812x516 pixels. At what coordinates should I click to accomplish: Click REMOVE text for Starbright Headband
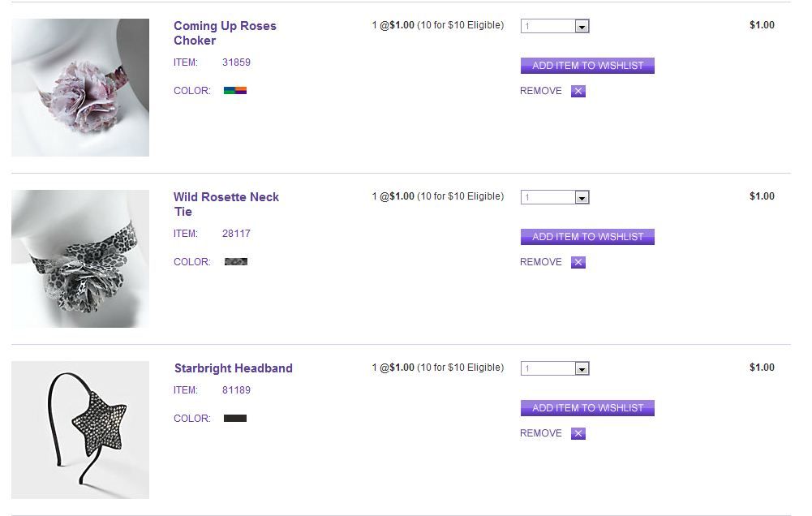(x=541, y=434)
